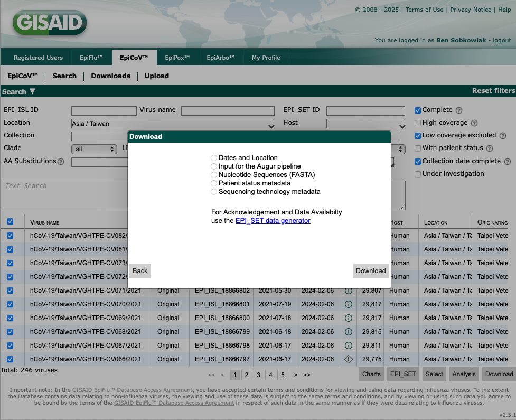Click help icon next to Complete

pos(459,110)
